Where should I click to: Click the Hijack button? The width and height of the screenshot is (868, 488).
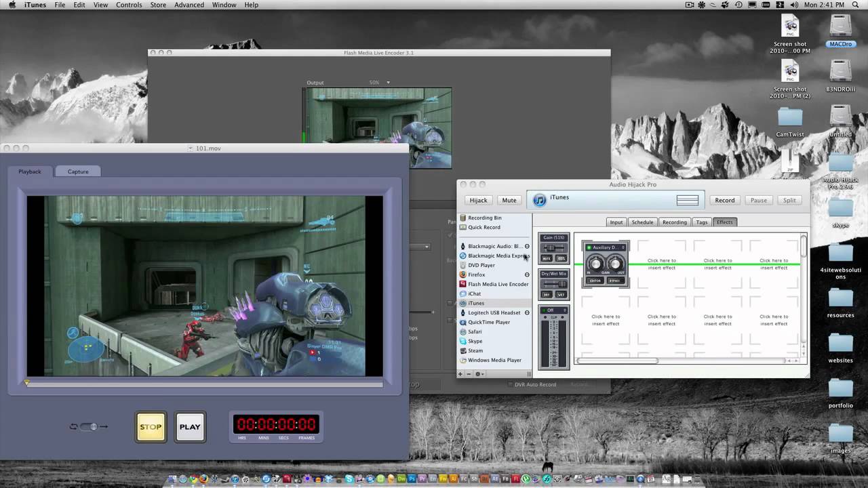478,200
